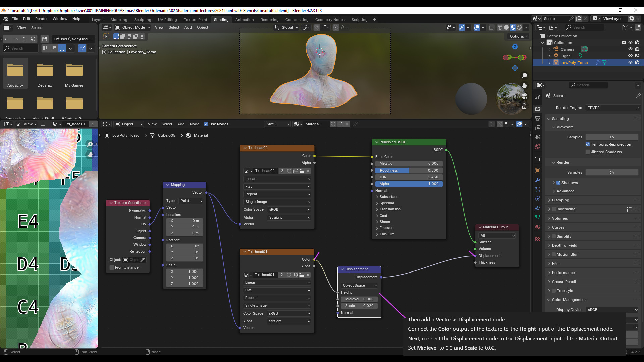Open the World properties tab
The image size is (644, 362).
coord(538,146)
